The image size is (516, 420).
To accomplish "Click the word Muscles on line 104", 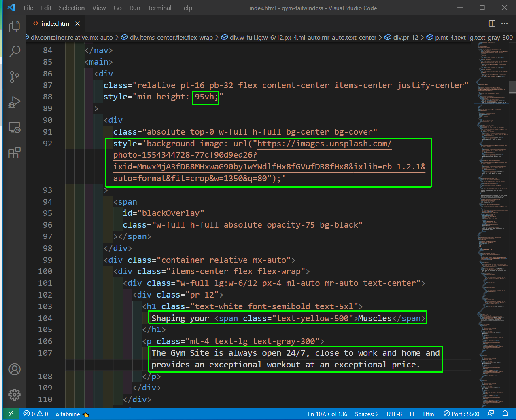I will click(375, 318).
